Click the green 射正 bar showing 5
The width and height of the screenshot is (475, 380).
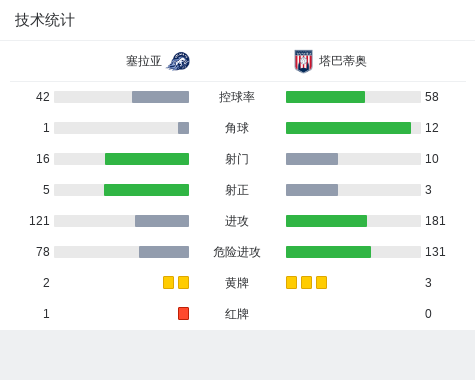[x=146, y=190]
